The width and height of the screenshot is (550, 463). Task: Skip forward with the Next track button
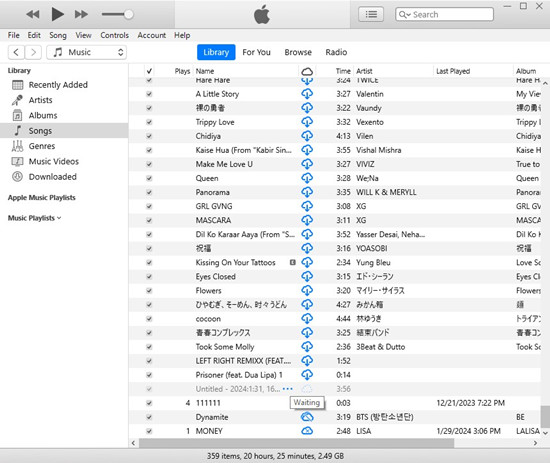[x=81, y=14]
